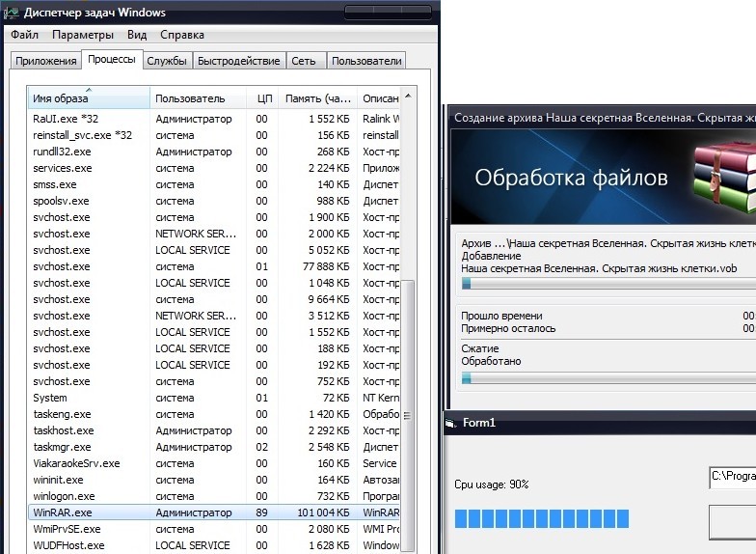The height and width of the screenshot is (554, 756).
Task: Select the reinstall_svc.exe *32 process
Action: pos(214,135)
